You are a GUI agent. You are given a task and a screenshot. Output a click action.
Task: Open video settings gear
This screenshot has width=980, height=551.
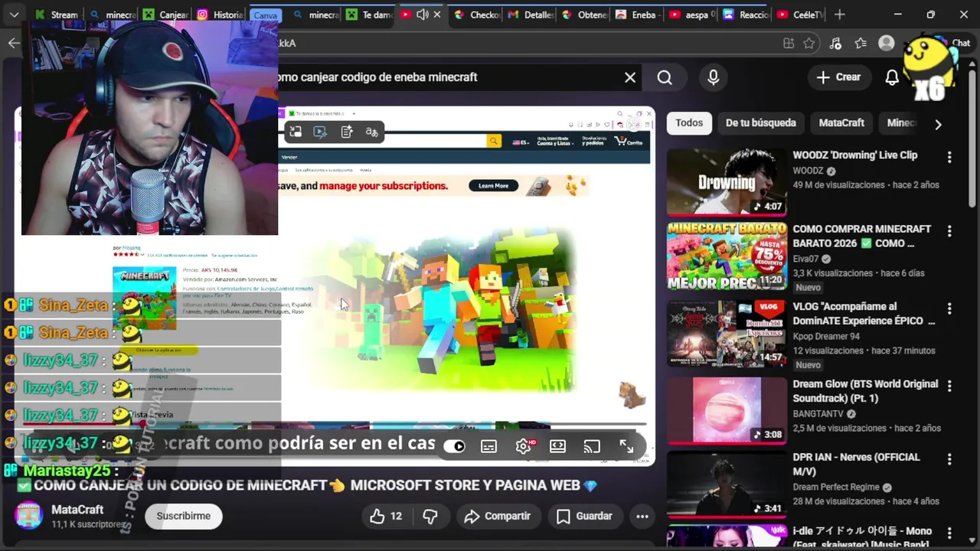tap(524, 446)
